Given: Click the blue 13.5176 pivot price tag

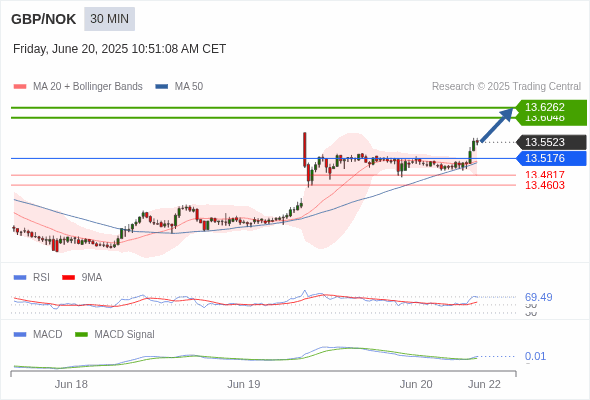Looking at the screenshot, I should tap(551, 158).
